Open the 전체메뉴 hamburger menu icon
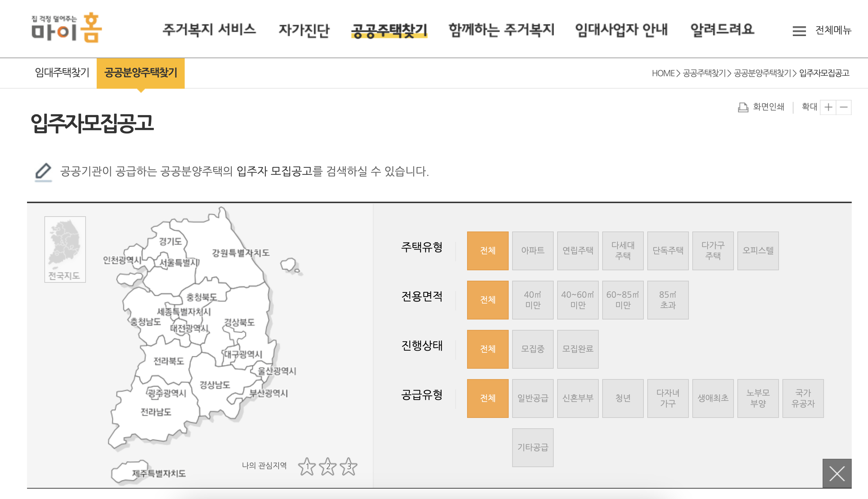 (x=799, y=31)
